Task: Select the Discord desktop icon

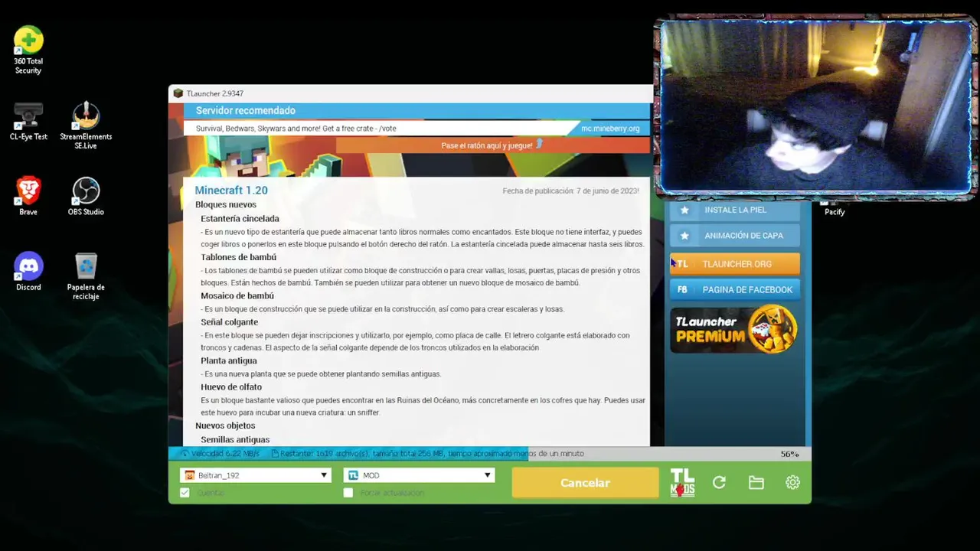Action: (x=28, y=272)
